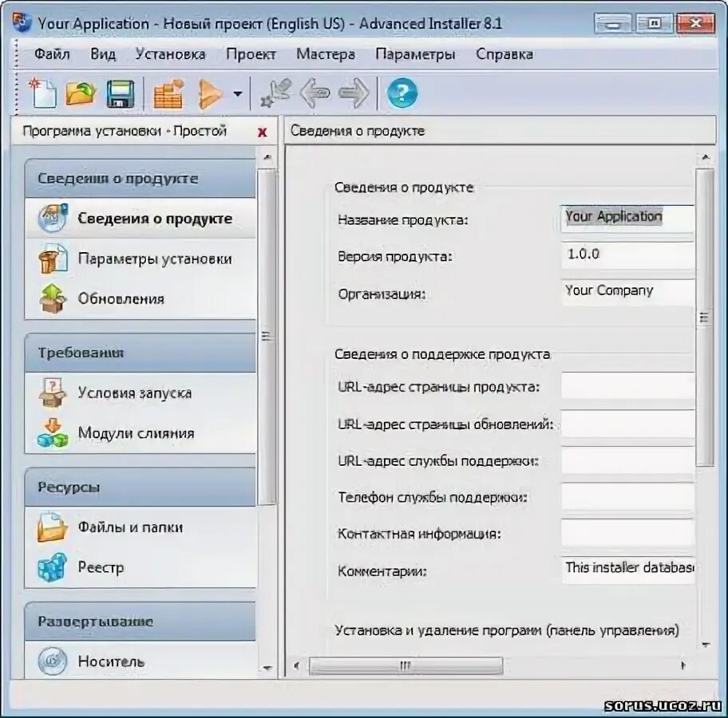Image resolution: width=728 pixels, height=718 pixels.
Task: Collapse the Развертывание group header
Action: click(x=140, y=621)
